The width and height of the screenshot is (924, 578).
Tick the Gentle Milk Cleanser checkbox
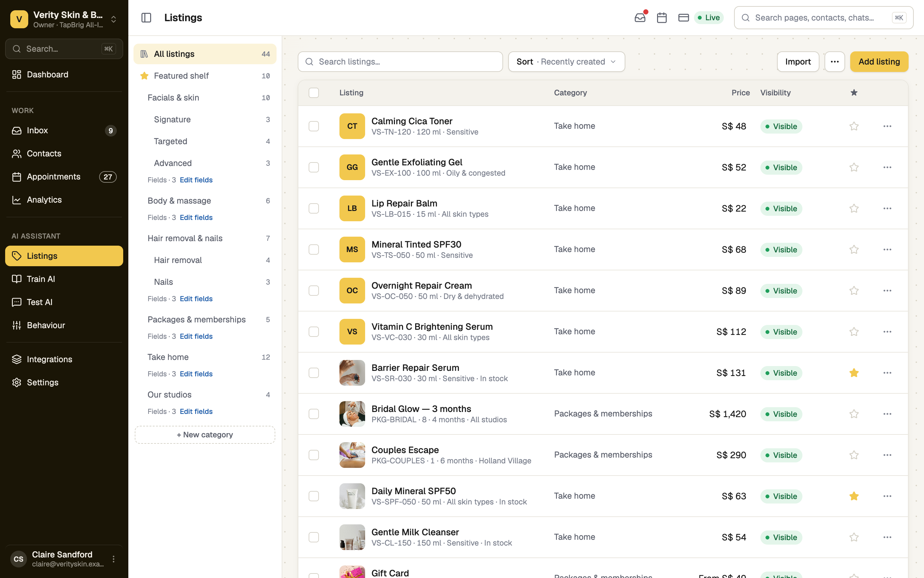point(313,537)
